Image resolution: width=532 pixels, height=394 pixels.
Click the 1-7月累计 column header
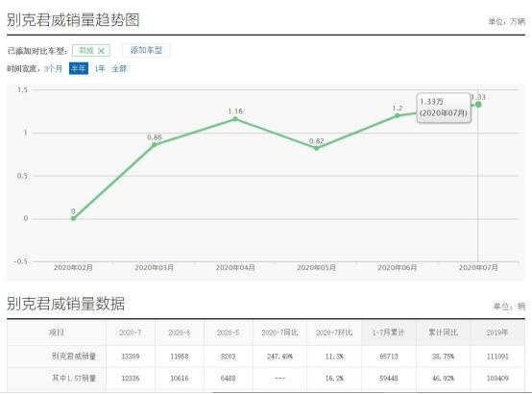pyautogui.click(x=389, y=332)
